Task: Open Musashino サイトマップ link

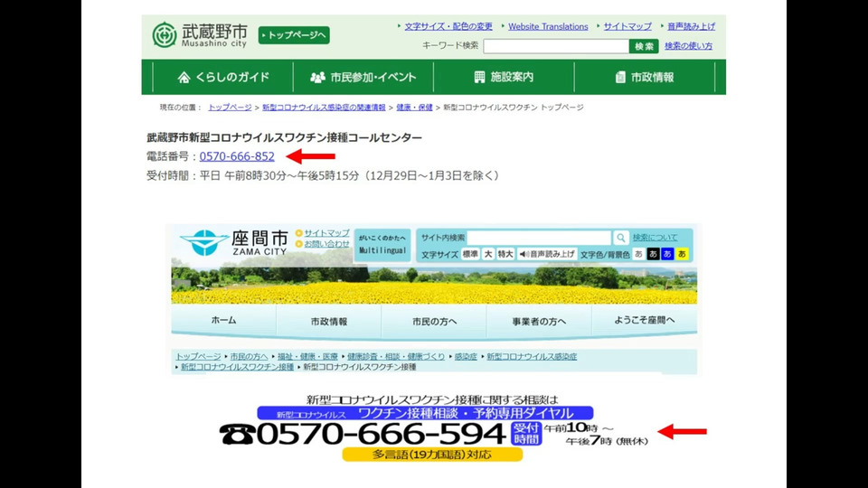Action: pos(627,26)
